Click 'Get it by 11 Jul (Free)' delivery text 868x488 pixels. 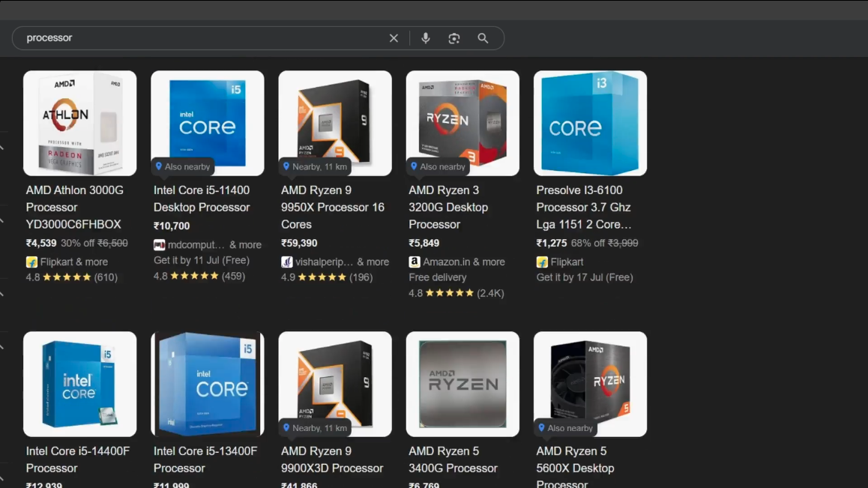click(x=202, y=260)
